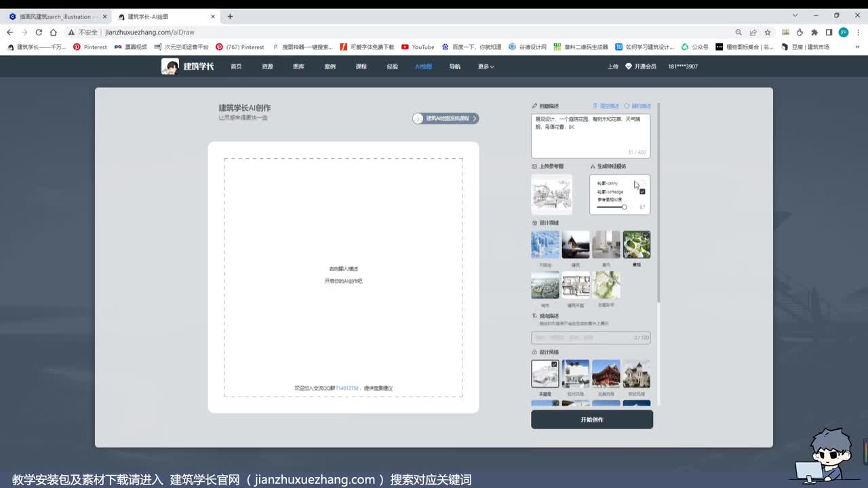The image size is (868, 488).
Task: Open the YouTube bookmark
Action: (418, 47)
